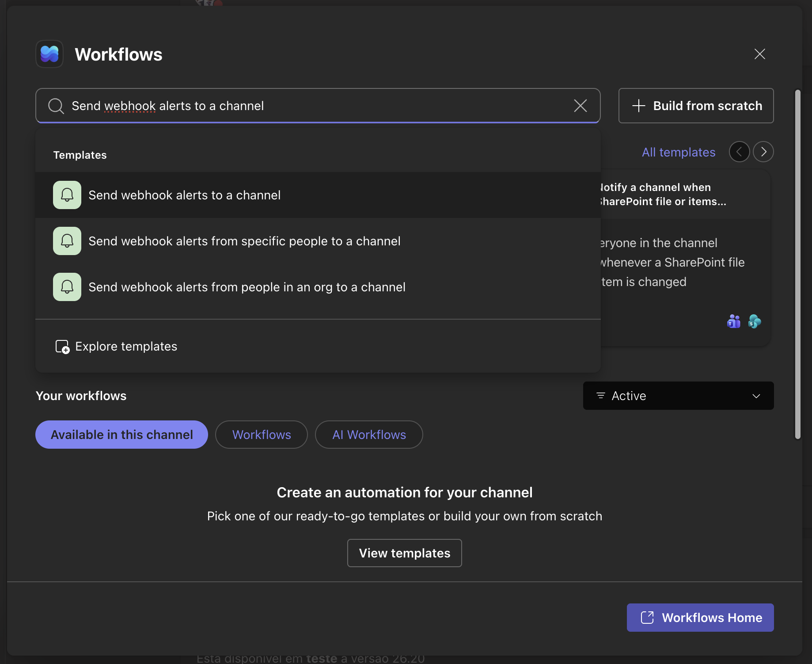Viewport: 812px width, 664px height.
Task: Clear the search field with X icon
Action: [580, 106]
